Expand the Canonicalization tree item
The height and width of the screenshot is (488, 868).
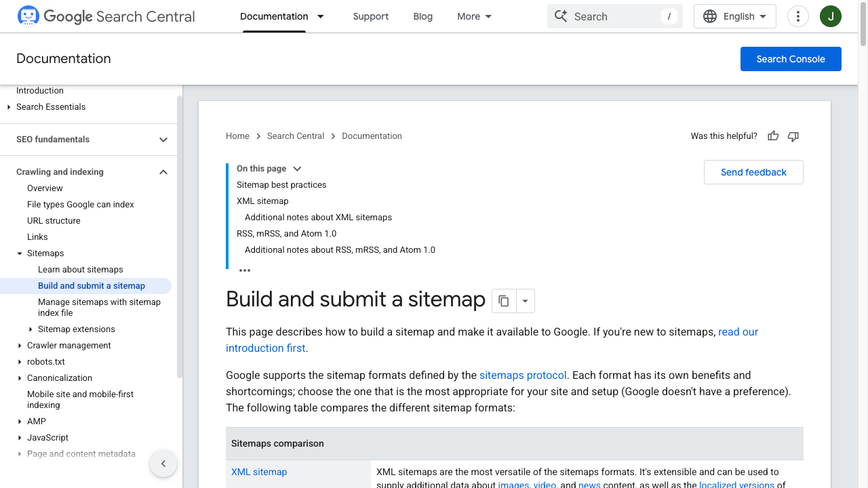pyautogui.click(x=20, y=378)
